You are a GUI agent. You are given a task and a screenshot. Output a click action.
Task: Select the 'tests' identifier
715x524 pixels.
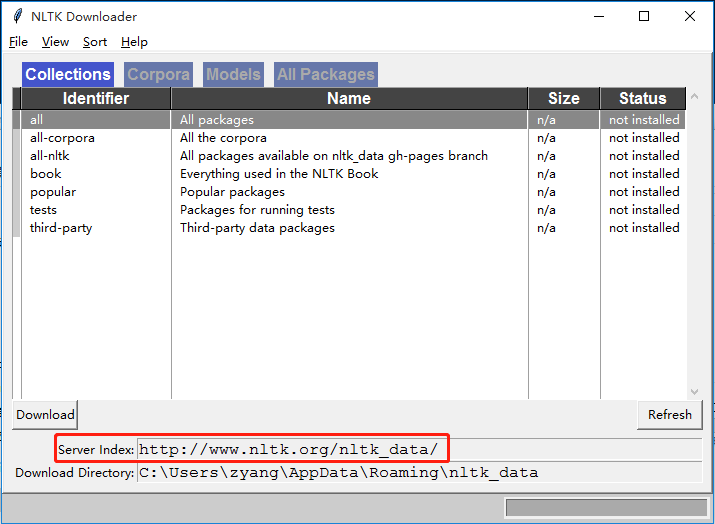pyautogui.click(x=43, y=210)
